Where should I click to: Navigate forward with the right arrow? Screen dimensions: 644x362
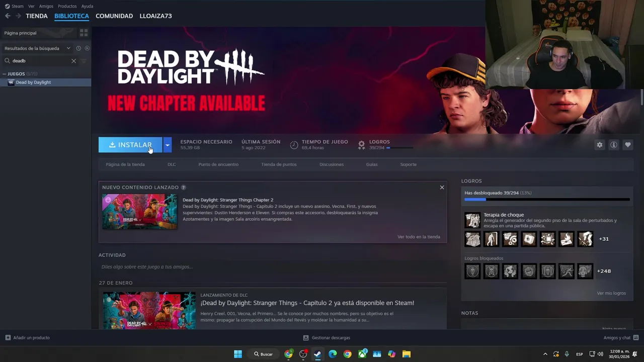tap(18, 16)
